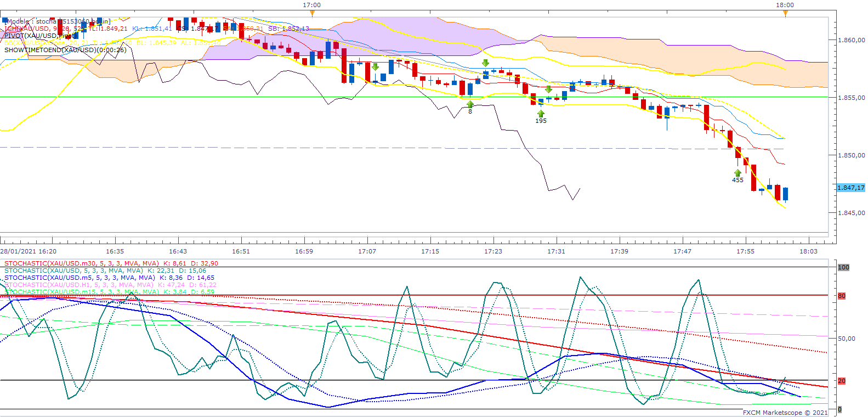Click the Ichimoku TL: 1.849,21 value
Viewport: 868px width, 417px height.
(x=108, y=29)
